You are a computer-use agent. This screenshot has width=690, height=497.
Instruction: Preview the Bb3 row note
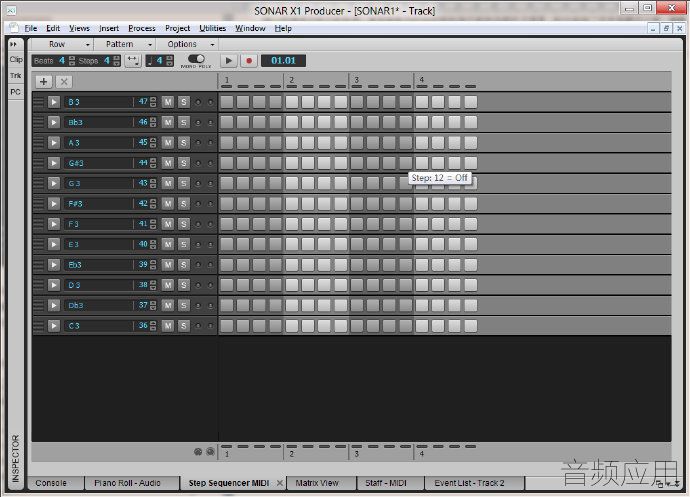click(54, 122)
